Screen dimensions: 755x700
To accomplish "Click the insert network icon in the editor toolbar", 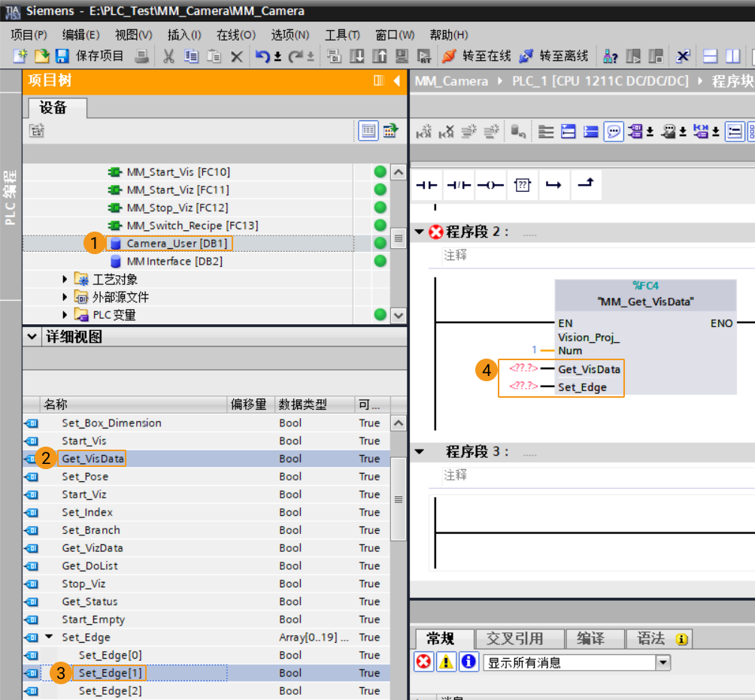I will (423, 132).
